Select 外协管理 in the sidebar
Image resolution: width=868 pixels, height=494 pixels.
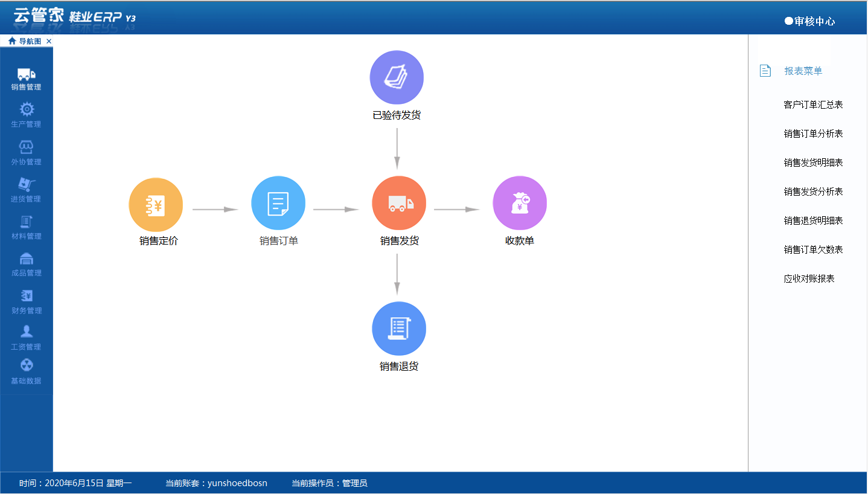[x=27, y=152]
